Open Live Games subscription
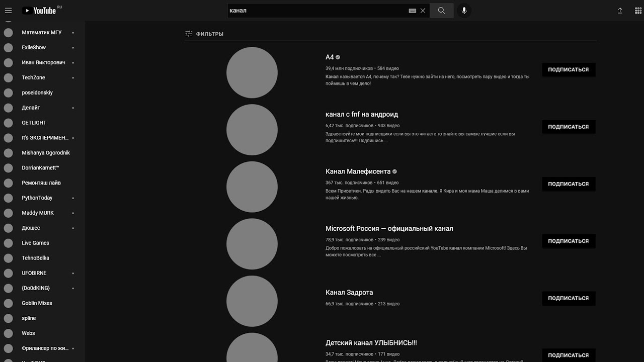Screen dimensions: 644x362 pos(42,243)
